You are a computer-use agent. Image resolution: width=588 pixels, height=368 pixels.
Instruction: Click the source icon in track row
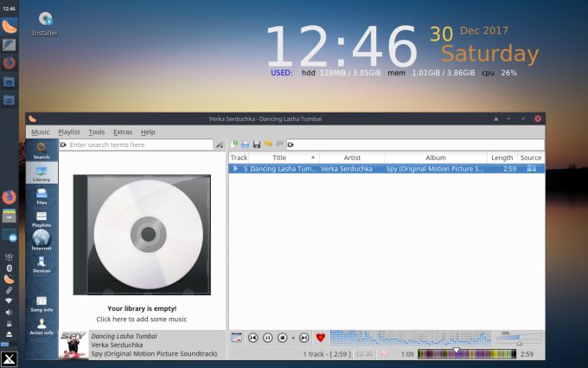[532, 169]
